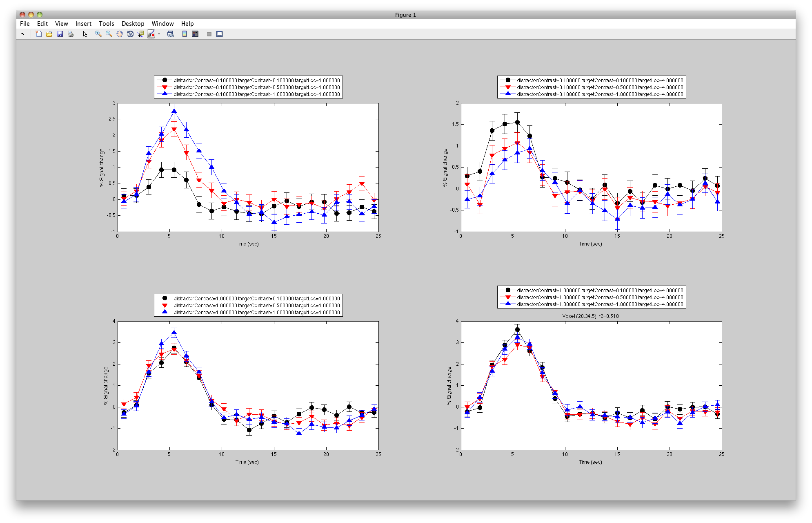812x523 pixels.
Task: Click the Voxel (20,34,5) plot title
Action: 590,316
